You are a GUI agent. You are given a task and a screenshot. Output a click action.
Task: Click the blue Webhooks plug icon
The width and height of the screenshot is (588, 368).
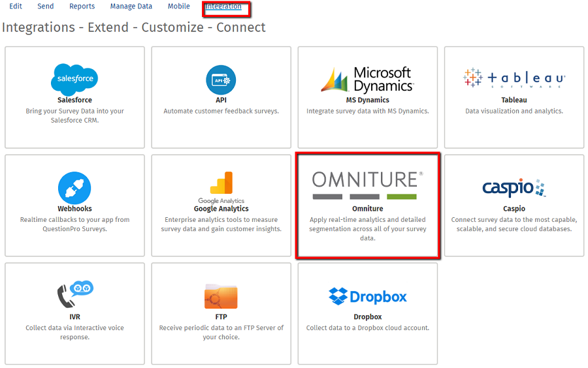(74, 187)
